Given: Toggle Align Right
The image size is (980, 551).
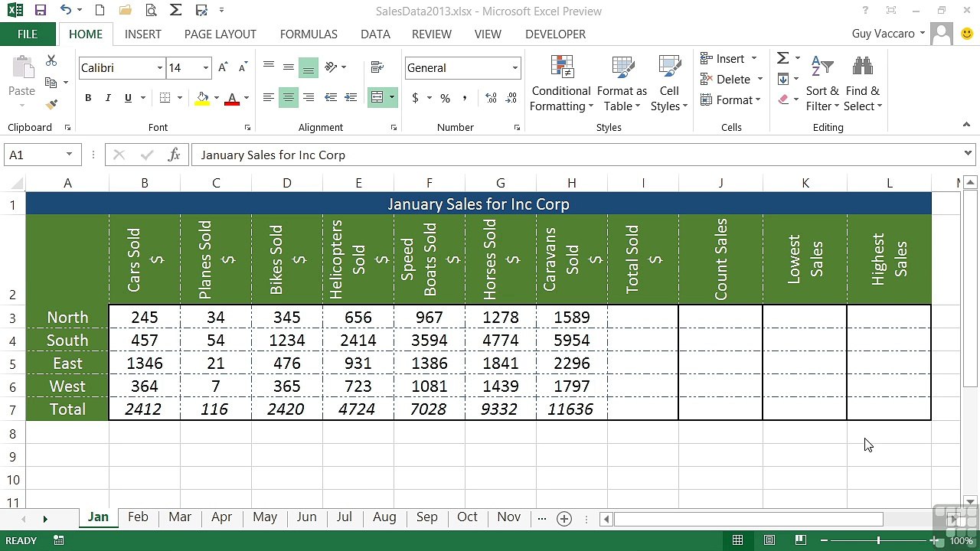Looking at the screenshot, I should 309,97.
